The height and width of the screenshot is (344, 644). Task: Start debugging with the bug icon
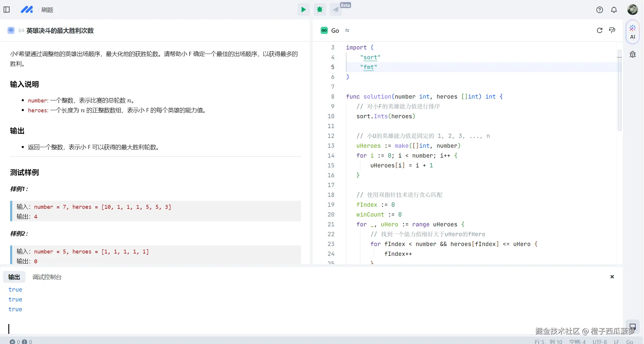click(x=320, y=10)
